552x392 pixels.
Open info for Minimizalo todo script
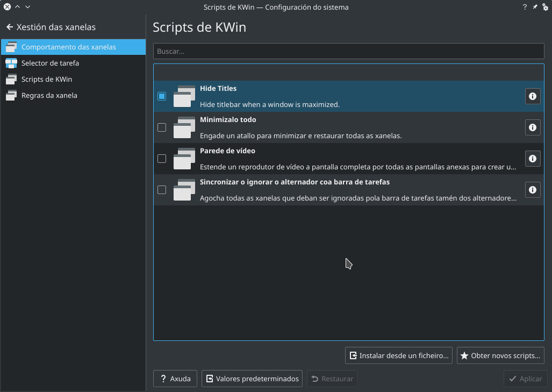coord(532,127)
